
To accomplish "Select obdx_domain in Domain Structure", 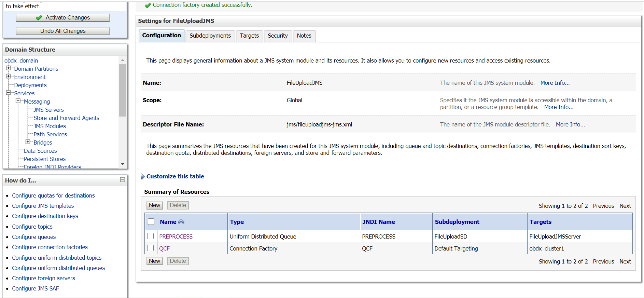I will click(x=21, y=60).
